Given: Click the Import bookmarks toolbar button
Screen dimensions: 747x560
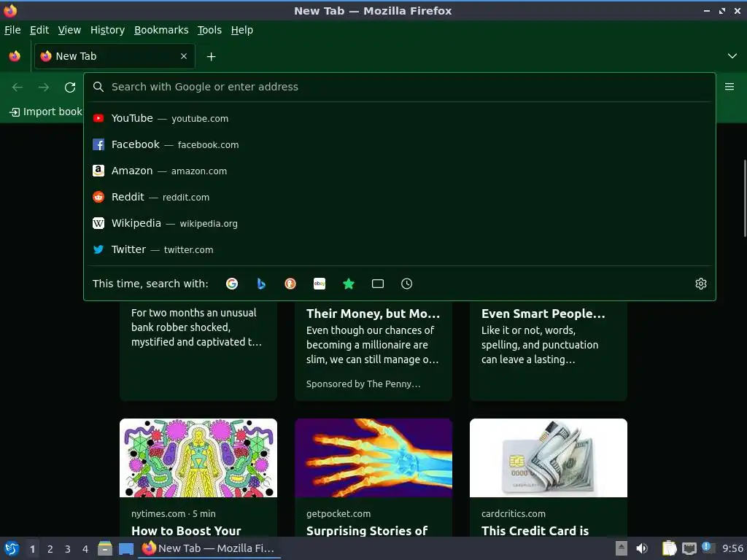Looking at the screenshot, I should pos(46,112).
